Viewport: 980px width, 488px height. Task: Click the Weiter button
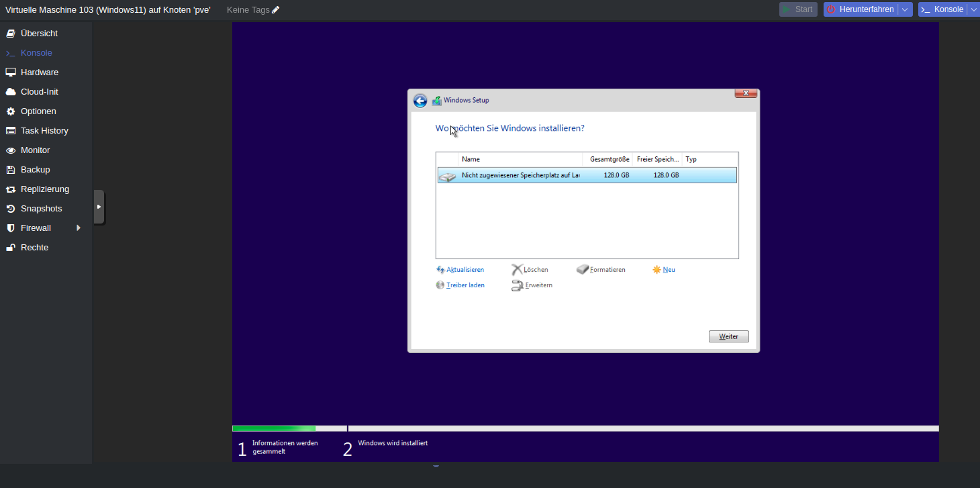[728, 336]
